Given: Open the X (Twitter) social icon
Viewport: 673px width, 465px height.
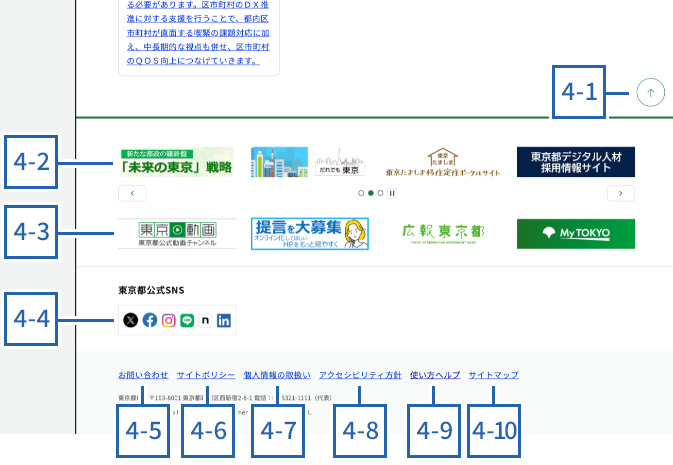Looking at the screenshot, I should click(130, 320).
